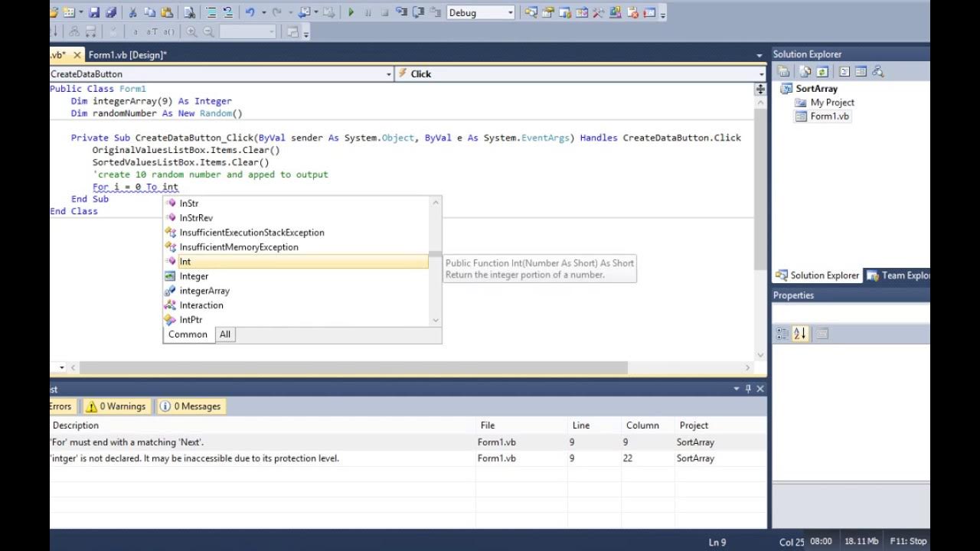Sort error list by Description column header
Screen dimensions: 980x551
pos(262,425)
